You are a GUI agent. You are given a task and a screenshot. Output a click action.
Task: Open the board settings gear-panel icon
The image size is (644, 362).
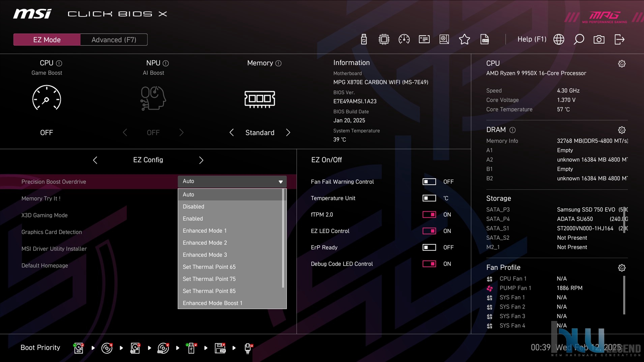444,39
